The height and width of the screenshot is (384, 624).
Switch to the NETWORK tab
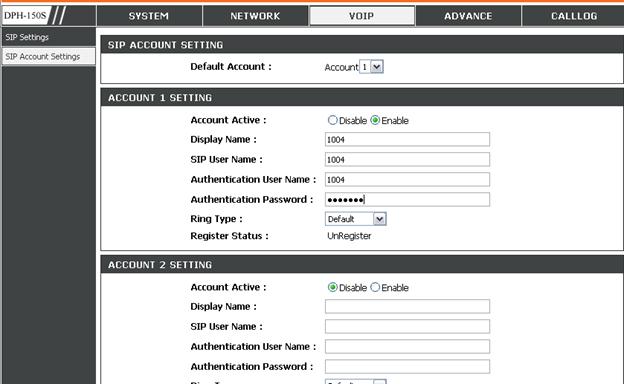255,16
